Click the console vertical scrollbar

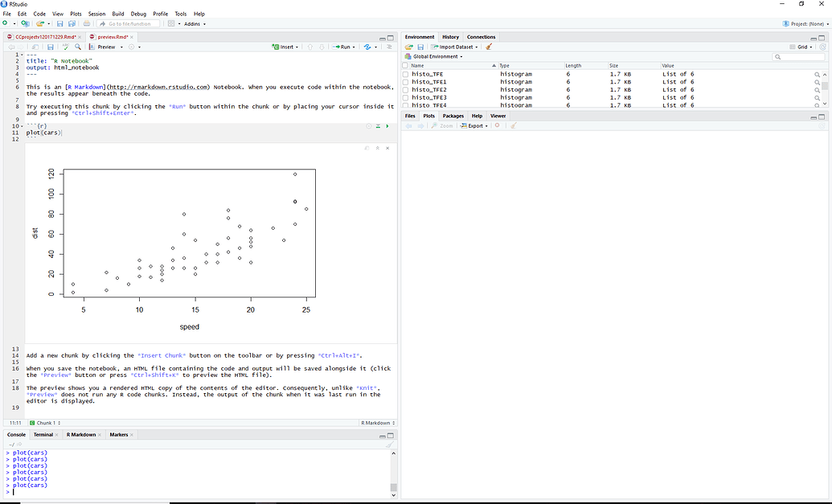click(x=393, y=473)
